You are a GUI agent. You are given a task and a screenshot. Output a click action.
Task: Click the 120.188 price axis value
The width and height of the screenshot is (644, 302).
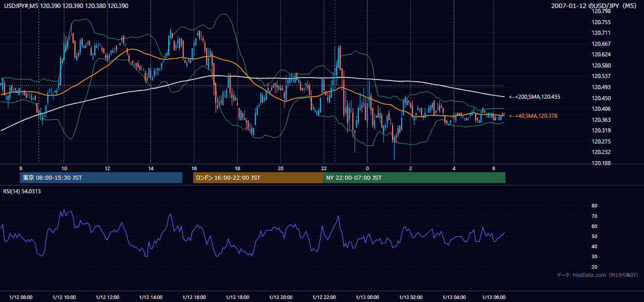click(x=602, y=163)
